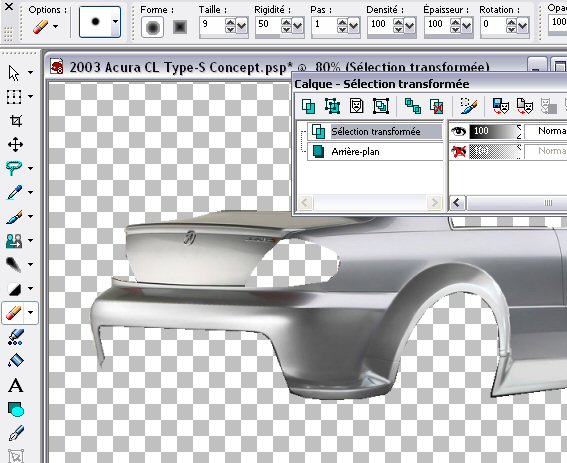The width and height of the screenshot is (567, 463).
Task: Click New Raster Layer icon in Calque palette
Action: 308,106
